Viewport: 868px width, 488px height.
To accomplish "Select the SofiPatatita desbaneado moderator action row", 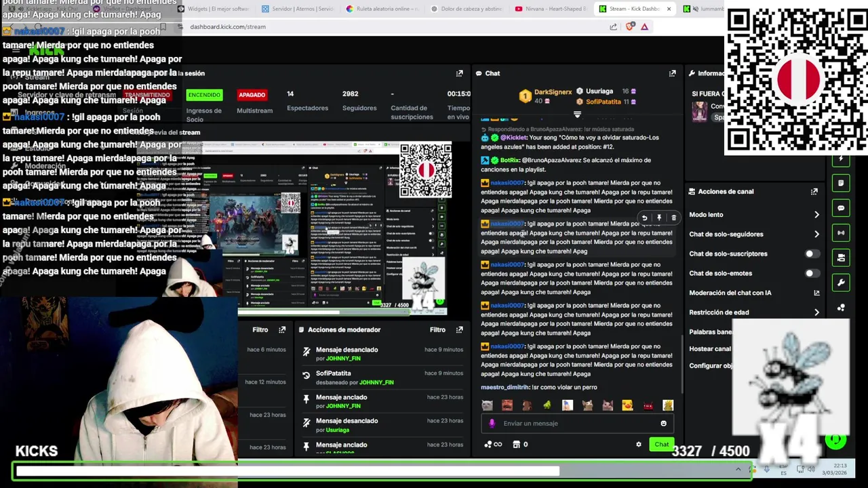I will [x=382, y=378].
